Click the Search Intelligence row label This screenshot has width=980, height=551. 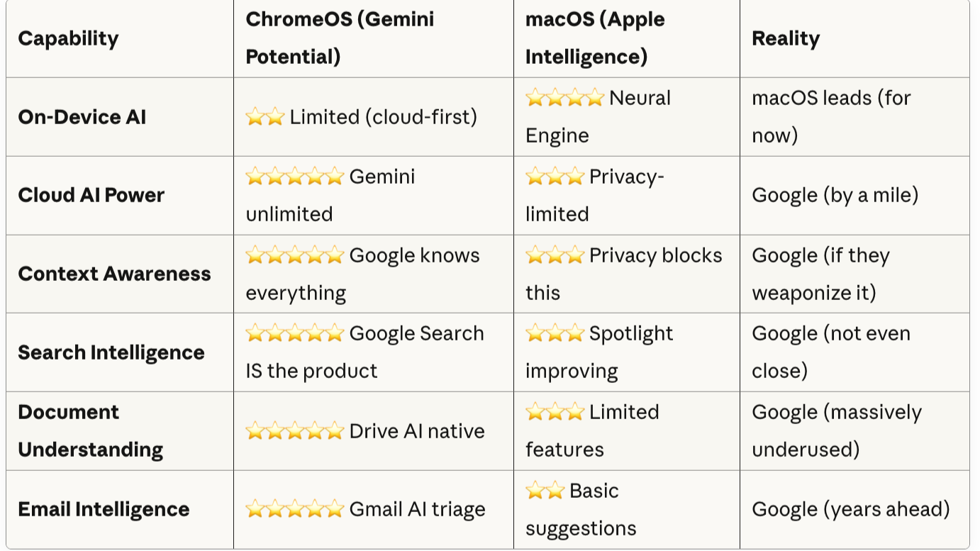click(x=111, y=352)
